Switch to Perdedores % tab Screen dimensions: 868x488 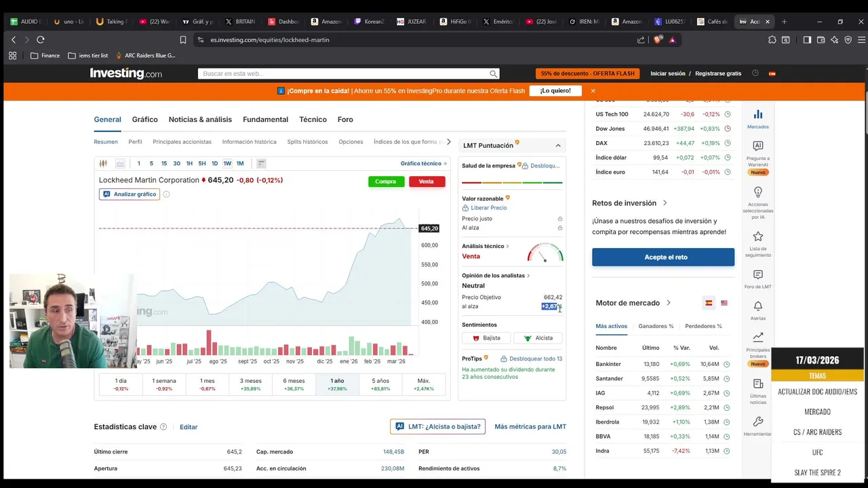click(703, 326)
